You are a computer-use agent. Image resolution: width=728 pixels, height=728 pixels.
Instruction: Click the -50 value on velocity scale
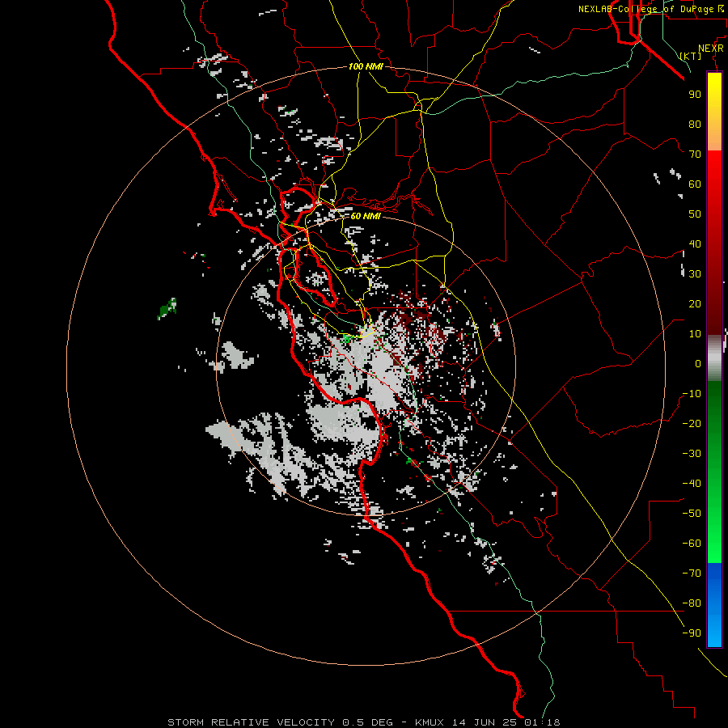tap(692, 514)
